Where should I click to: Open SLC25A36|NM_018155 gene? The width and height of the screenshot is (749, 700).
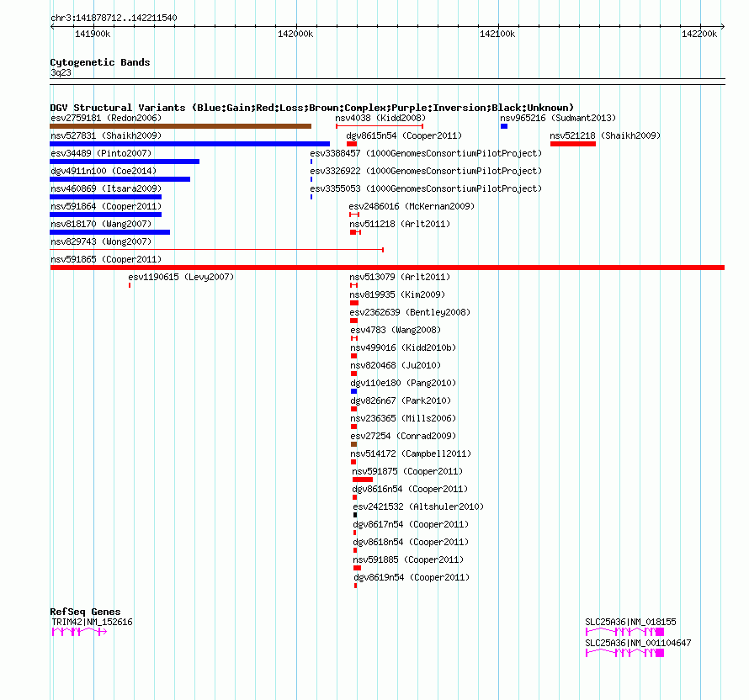[x=630, y=622]
